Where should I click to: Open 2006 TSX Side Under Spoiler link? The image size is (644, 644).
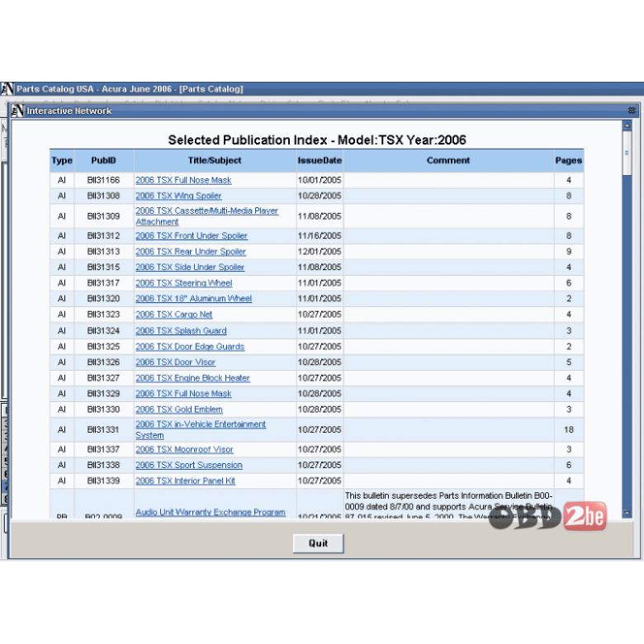(190, 267)
